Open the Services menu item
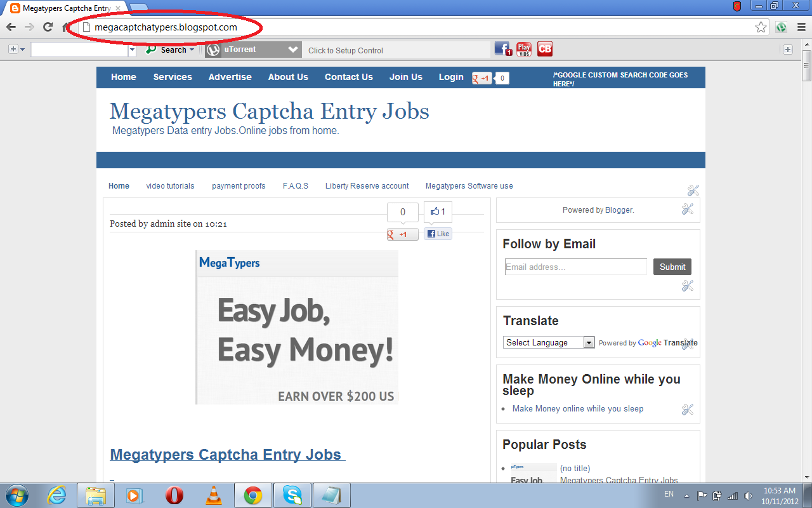Screen dimensions: 812x508 coord(173,77)
